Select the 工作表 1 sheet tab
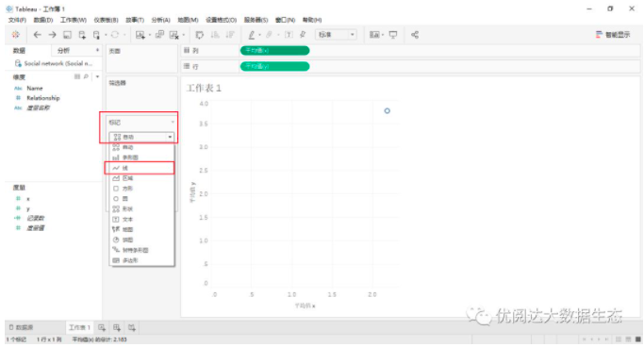Screen dimensions: 644x347 [79, 327]
